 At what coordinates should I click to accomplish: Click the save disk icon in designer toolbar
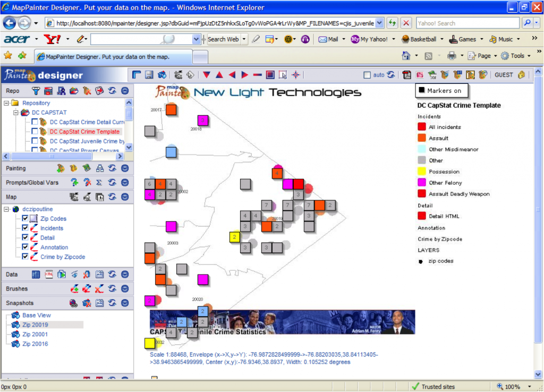(149, 75)
